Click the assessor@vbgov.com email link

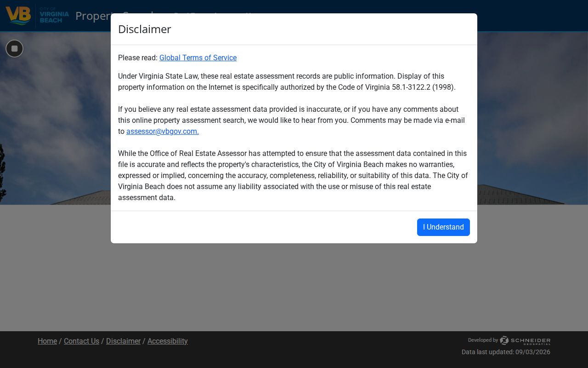163,132
